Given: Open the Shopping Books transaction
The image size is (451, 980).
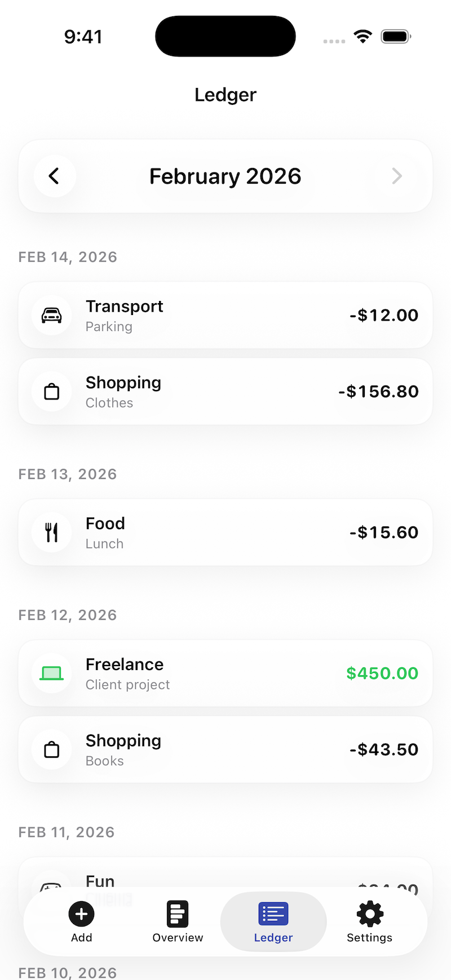Looking at the screenshot, I should pos(225,750).
